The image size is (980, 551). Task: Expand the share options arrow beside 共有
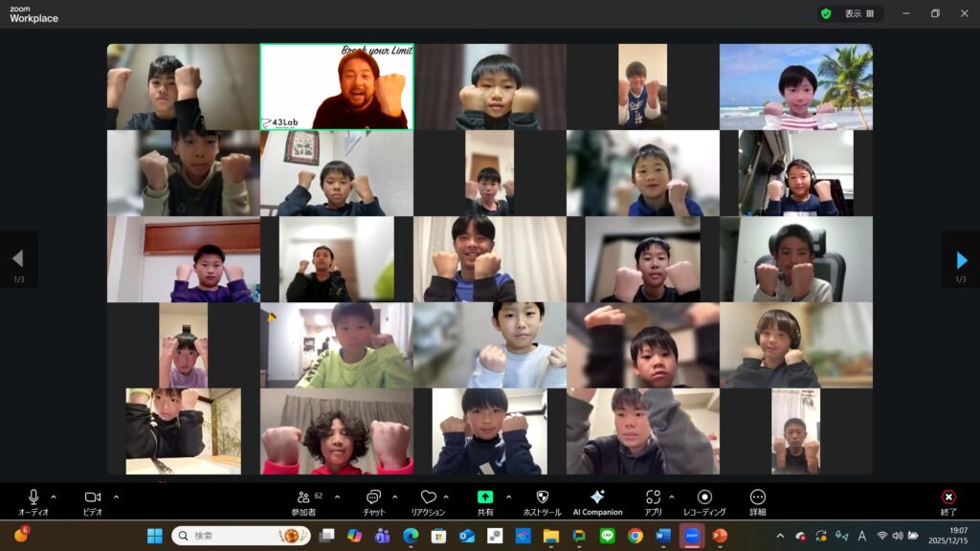point(508,496)
